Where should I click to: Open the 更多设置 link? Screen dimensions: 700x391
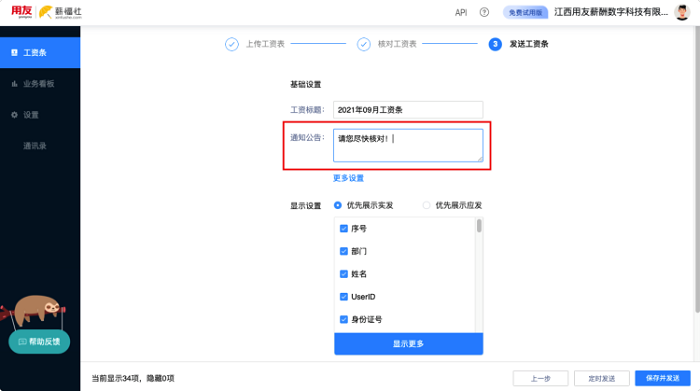348,178
